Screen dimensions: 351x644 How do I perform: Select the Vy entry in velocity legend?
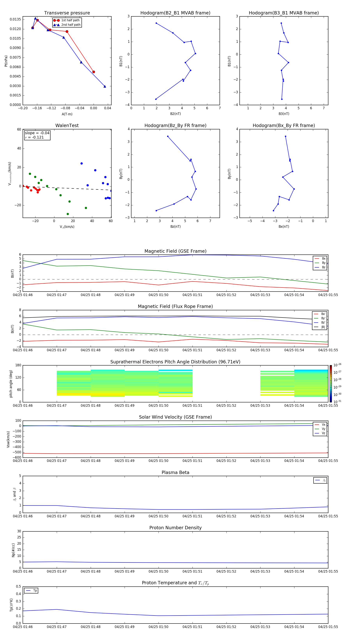coord(320,429)
